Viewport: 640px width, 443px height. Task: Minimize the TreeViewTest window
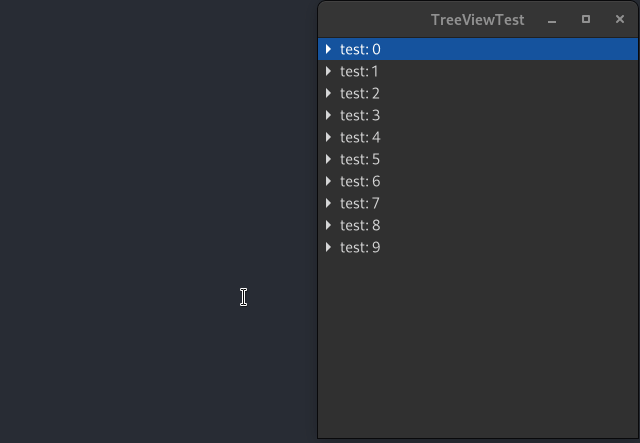click(x=552, y=20)
